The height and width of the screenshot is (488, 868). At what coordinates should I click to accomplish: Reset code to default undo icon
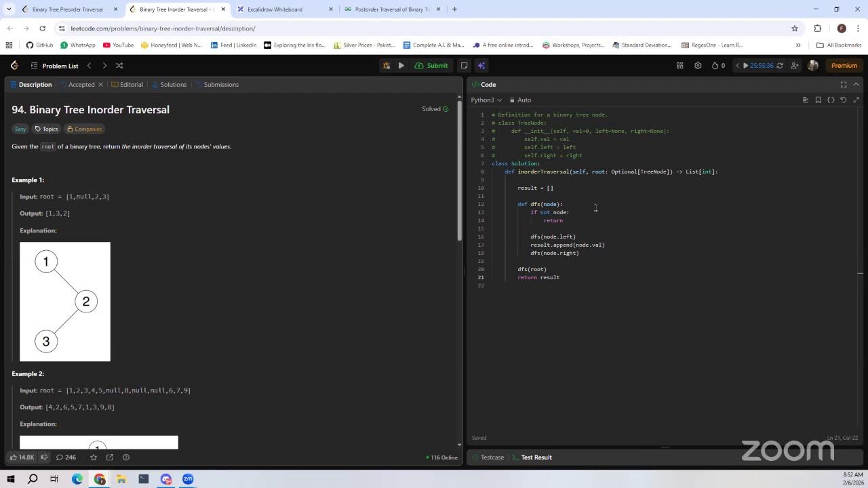point(844,100)
